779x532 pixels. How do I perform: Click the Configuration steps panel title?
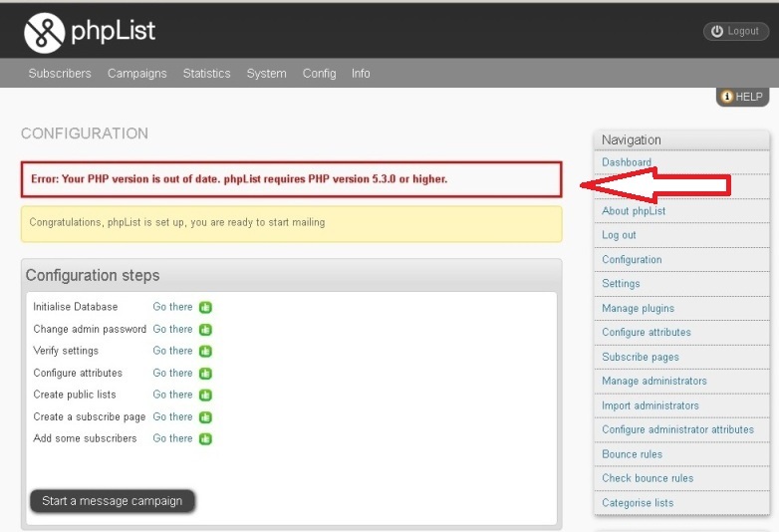click(93, 275)
